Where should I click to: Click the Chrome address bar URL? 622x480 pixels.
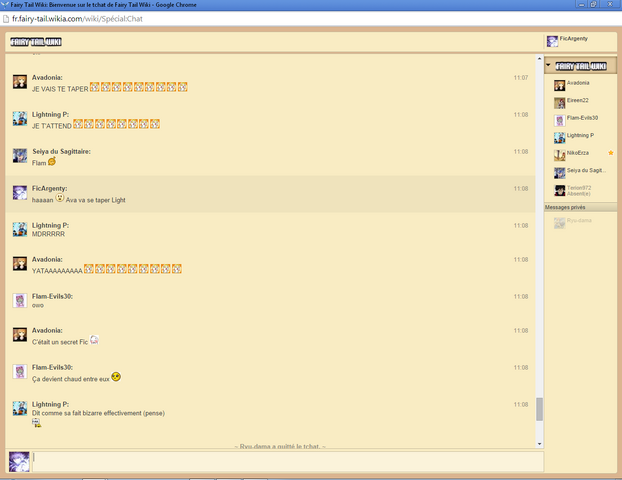(77, 19)
